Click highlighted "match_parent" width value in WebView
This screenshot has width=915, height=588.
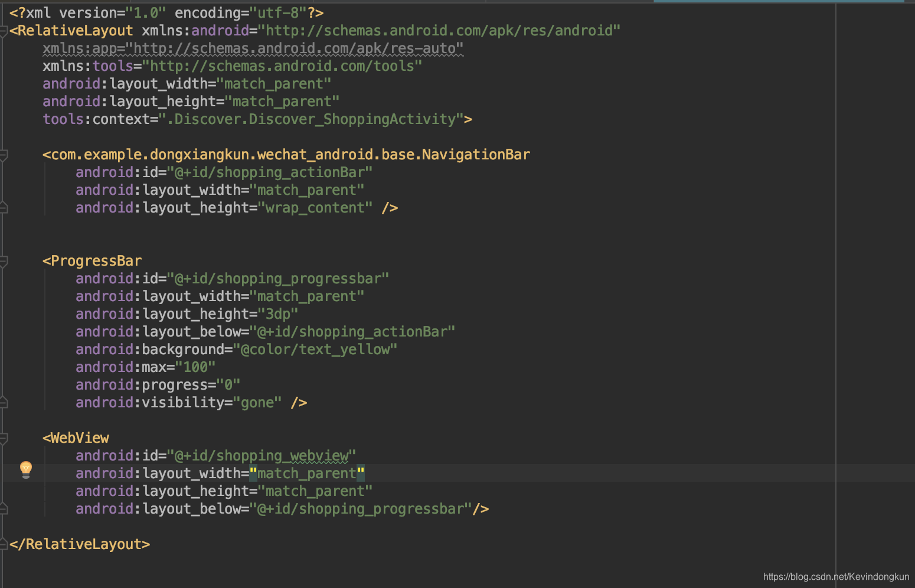point(307,473)
